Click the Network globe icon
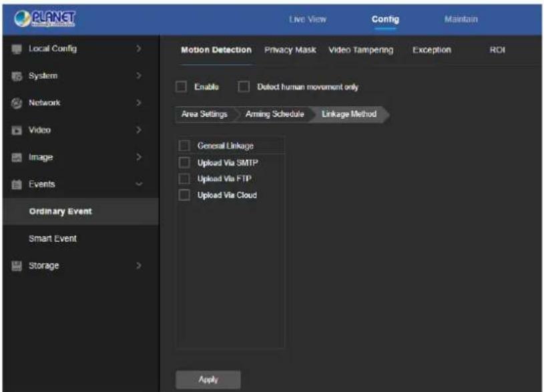This screenshot has width=544, height=392. click(16, 103)
